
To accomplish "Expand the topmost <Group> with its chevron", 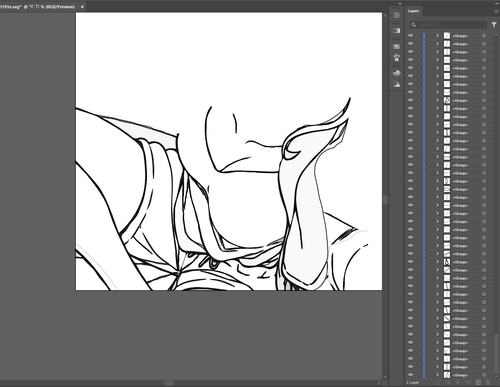I will 437,35.
